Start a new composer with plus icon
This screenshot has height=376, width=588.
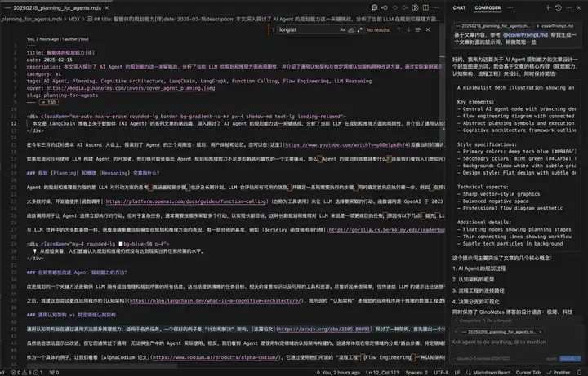coord(548,7)
